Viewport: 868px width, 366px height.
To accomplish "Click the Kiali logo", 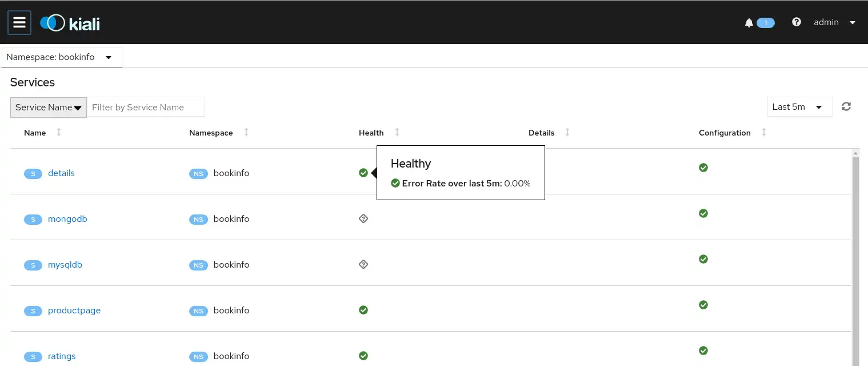I will click(x=70, y=23).
